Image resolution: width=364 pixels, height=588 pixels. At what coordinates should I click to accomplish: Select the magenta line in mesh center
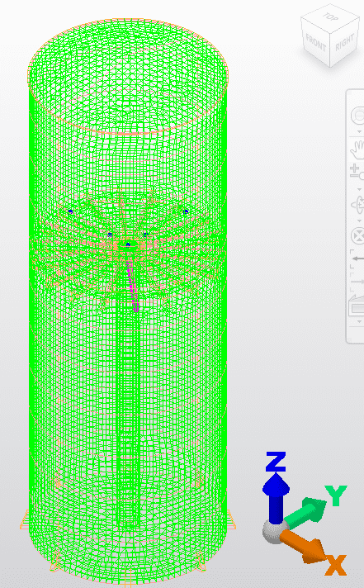coord(132,286)
